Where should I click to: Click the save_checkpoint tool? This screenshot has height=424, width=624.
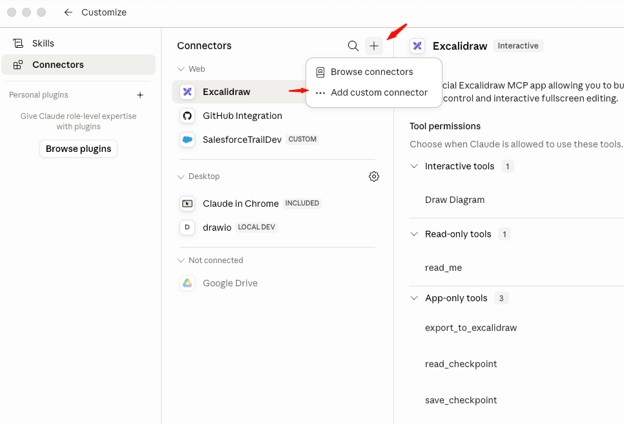(x=461, y=400)
